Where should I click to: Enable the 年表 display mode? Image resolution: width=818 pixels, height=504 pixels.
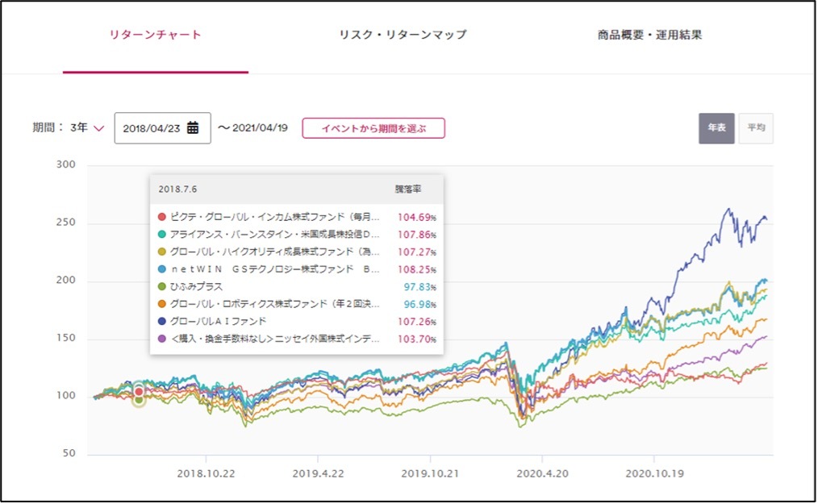click(715, 127)
